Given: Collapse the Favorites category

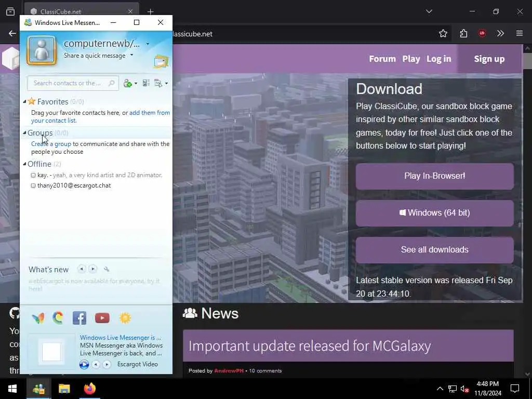Looking at the screenshot, I should click(x=24, y=101).
